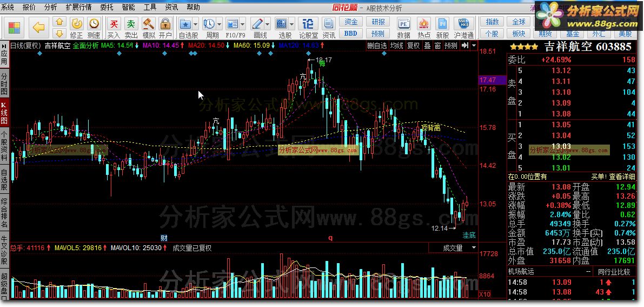
Task: Click the skip-to-end arrow icon above chart
Action: point(464,45)
